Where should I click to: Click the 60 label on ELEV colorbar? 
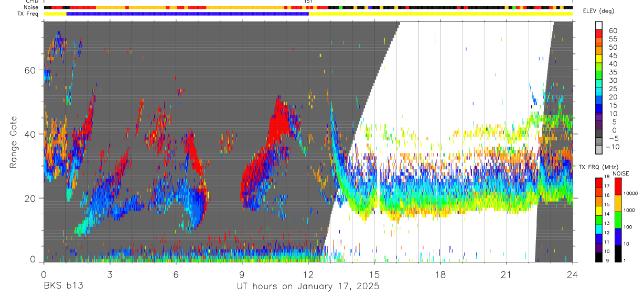tap(613, 30)
